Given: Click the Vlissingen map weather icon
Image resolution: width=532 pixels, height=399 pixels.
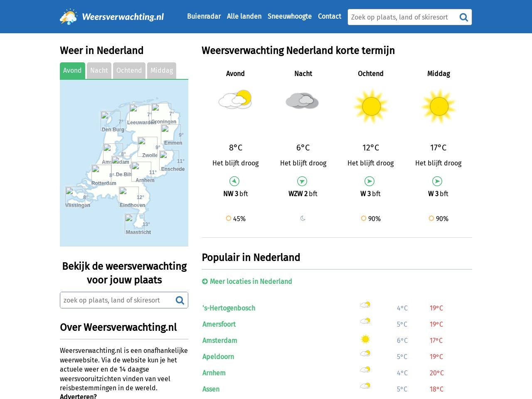Looking at the screenshot, I should (75, 197).
